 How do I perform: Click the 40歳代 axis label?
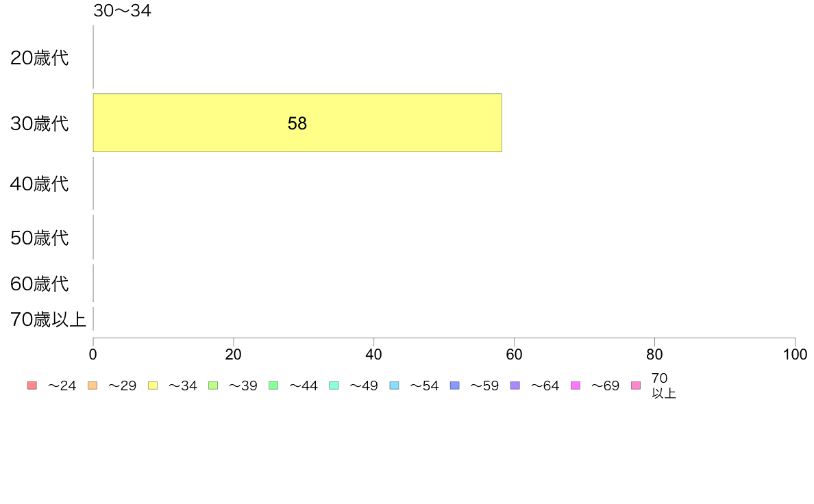40,184
